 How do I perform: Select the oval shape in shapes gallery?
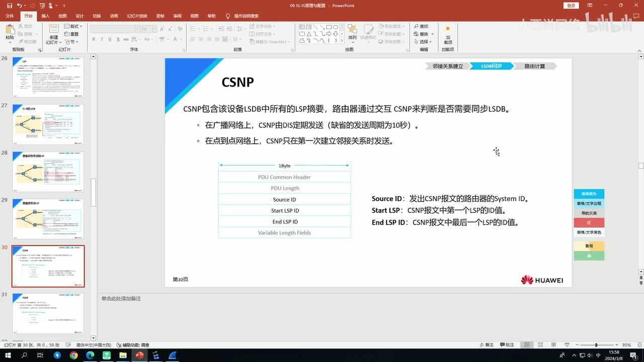tap(336, 27)
